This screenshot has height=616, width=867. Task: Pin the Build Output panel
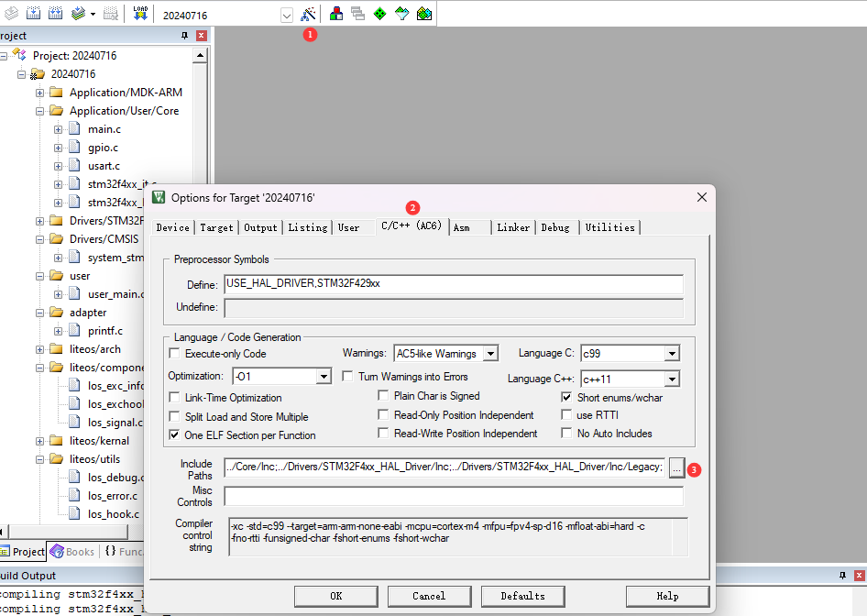[842, 576]
